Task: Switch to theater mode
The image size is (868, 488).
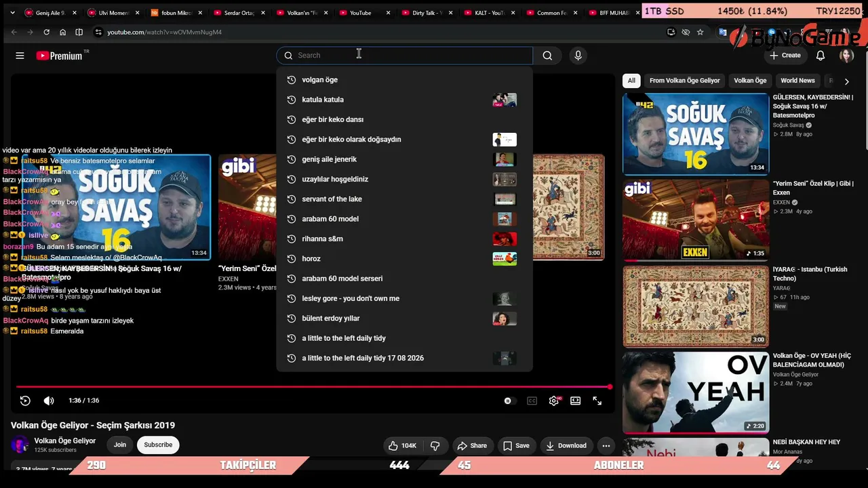Action: tap(575, 401)
